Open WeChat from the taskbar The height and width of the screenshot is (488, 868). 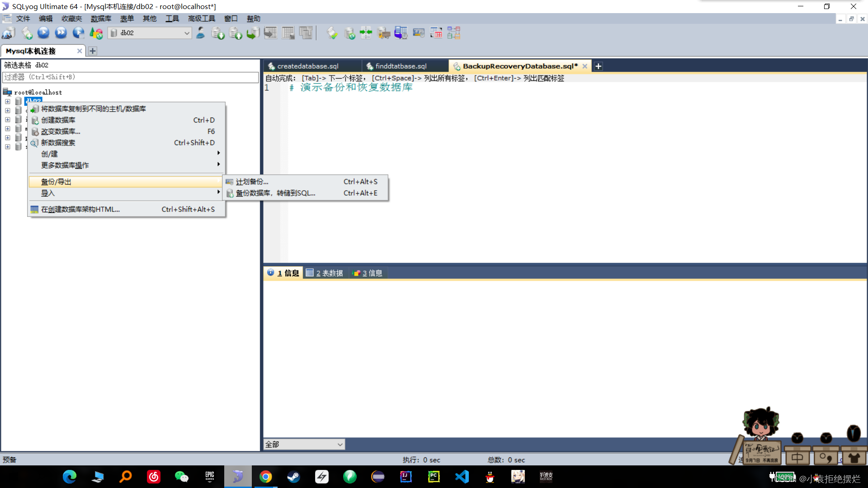click(182, 476)
